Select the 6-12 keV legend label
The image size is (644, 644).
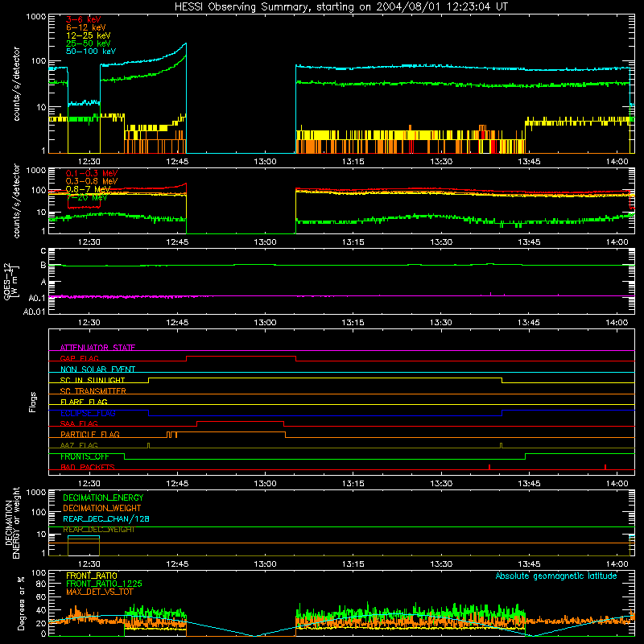pos(86,27)
